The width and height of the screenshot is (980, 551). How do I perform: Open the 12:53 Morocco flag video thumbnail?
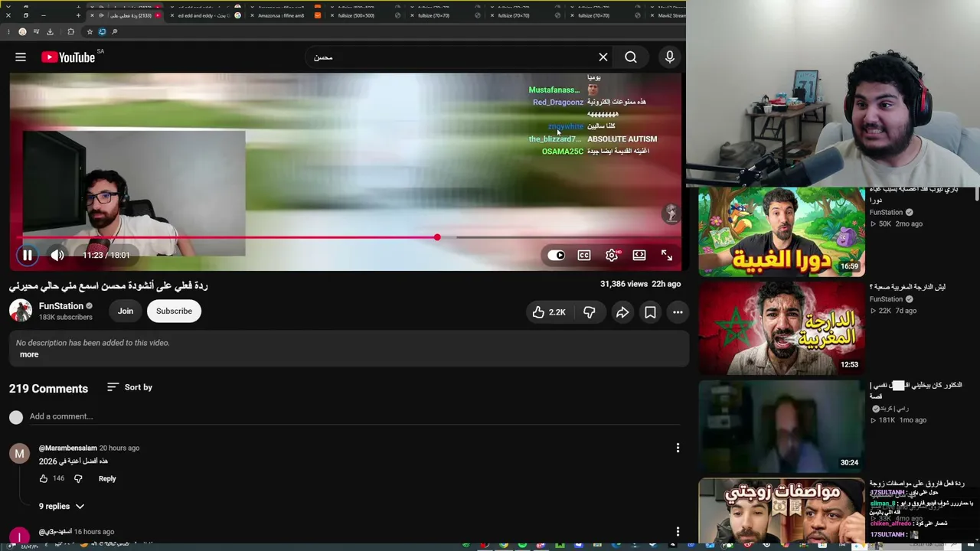(x=782, y=329)
